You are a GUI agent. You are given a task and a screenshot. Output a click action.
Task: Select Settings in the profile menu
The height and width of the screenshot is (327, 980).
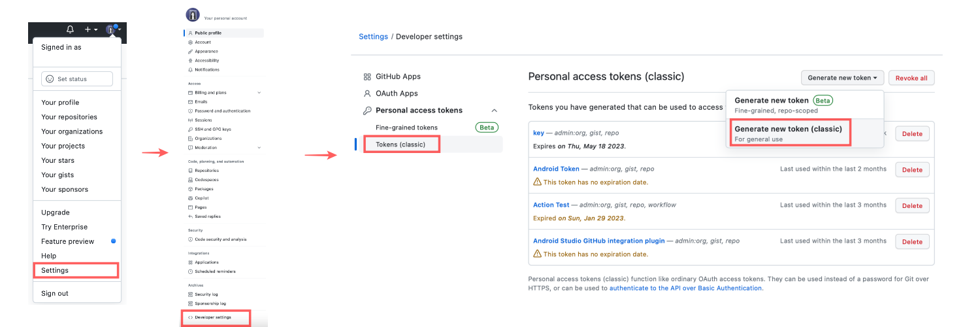(75, 270)
